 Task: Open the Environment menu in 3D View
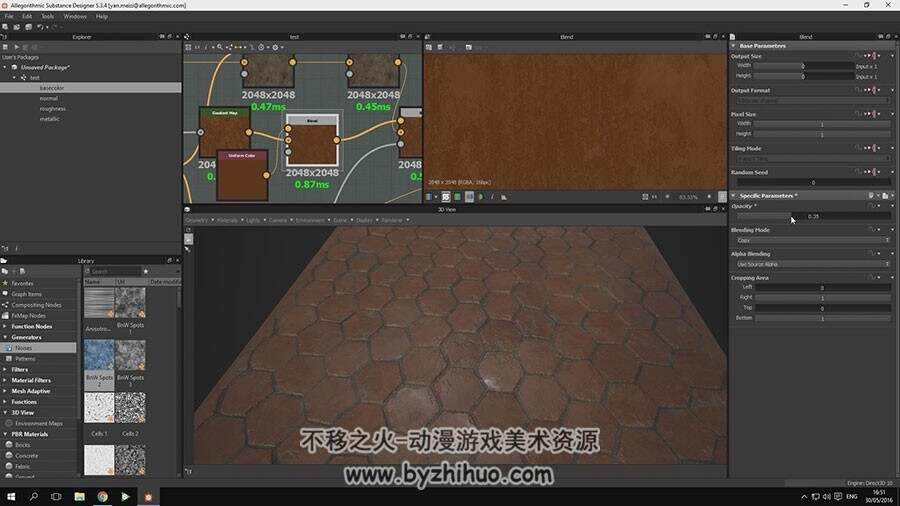click(x=310, y=220)
